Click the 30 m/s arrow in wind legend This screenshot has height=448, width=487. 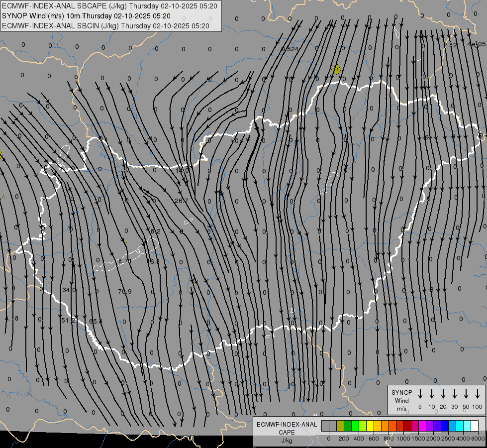point(454,394)
